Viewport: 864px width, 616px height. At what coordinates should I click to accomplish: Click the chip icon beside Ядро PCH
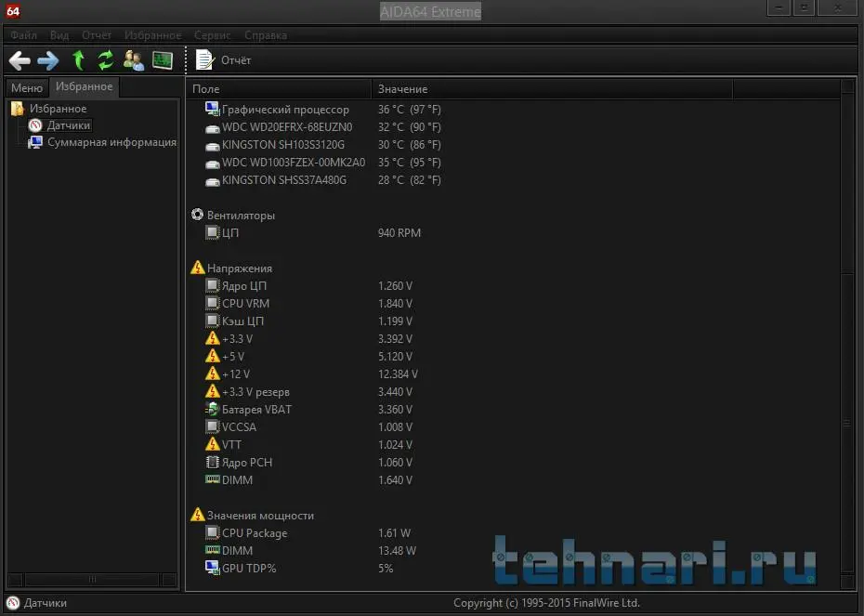[212, 462]
